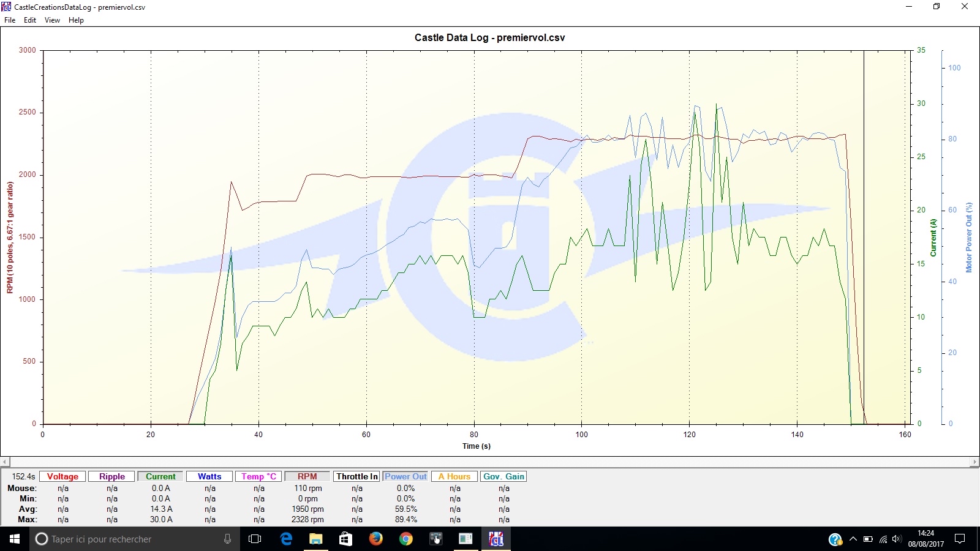Click the Mouse RPM value '110 rpm'
980x551 pixels.
[x=307, y=488]
